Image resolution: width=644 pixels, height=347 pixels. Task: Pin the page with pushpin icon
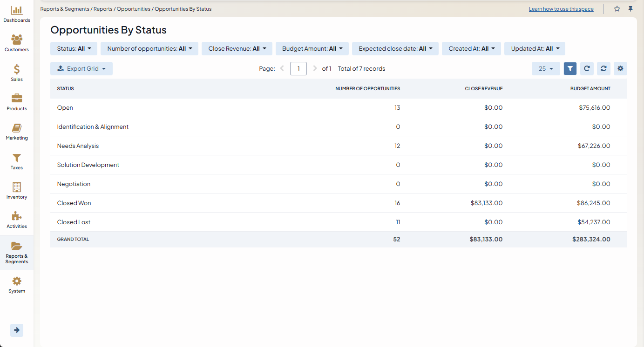point(630,9)
